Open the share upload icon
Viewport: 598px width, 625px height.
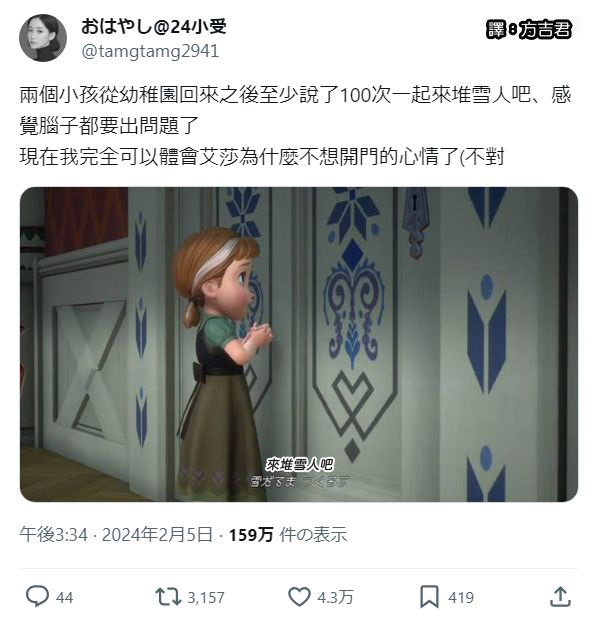pos(560,596)
